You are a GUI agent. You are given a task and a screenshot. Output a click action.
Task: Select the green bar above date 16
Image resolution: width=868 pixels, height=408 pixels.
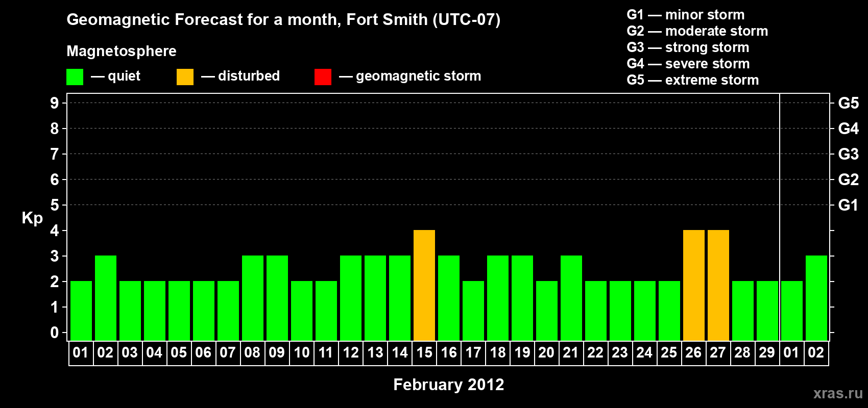click(x=449, y=298)
